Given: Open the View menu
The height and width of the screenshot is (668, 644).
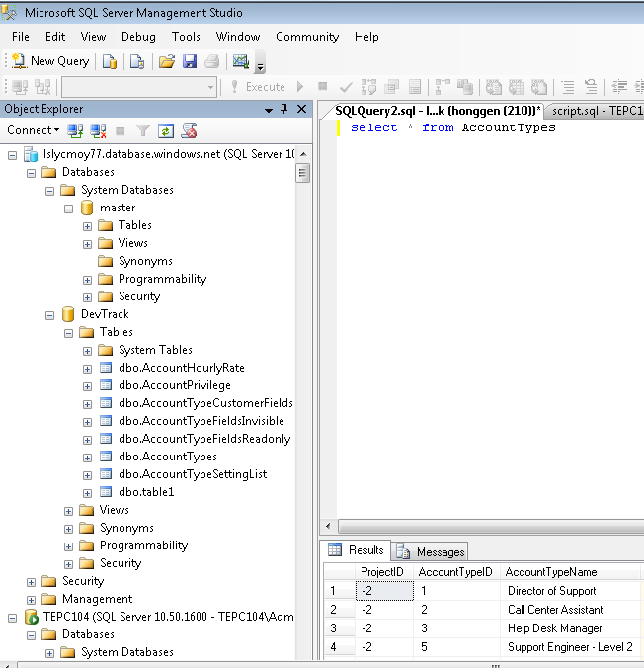Looking at the screenshot, I should pyautogui.click(x=93, y=37).
